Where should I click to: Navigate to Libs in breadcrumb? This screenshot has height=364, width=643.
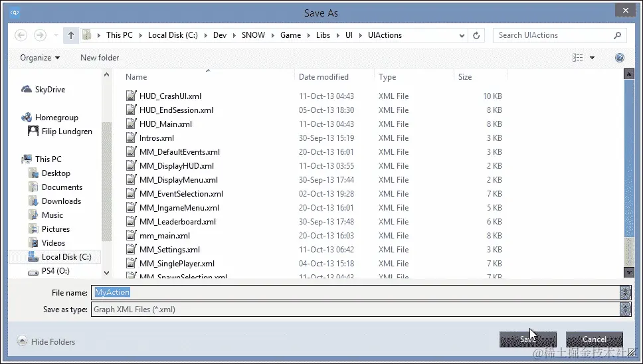pyautogui.click(x=323, y=35)
